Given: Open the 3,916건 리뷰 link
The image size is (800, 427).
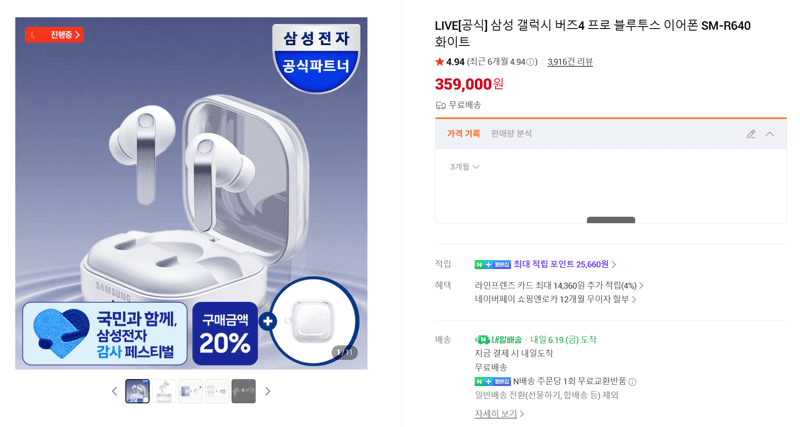Looking at the screenshot, I should 570,62.
